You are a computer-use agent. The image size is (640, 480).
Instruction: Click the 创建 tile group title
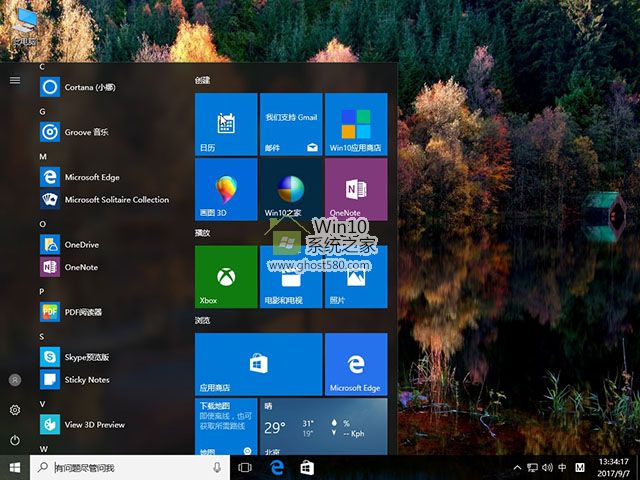[x=202, y=80]
